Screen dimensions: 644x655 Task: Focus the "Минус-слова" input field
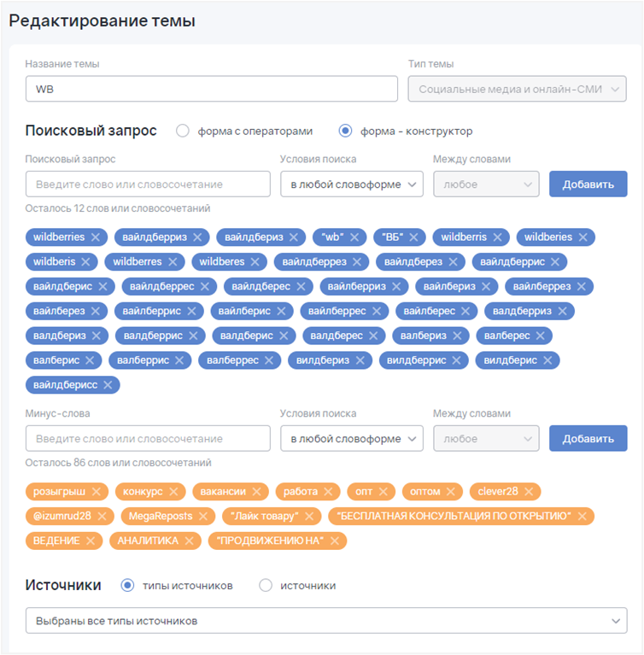pyautogui.click(x=148, y=439)
